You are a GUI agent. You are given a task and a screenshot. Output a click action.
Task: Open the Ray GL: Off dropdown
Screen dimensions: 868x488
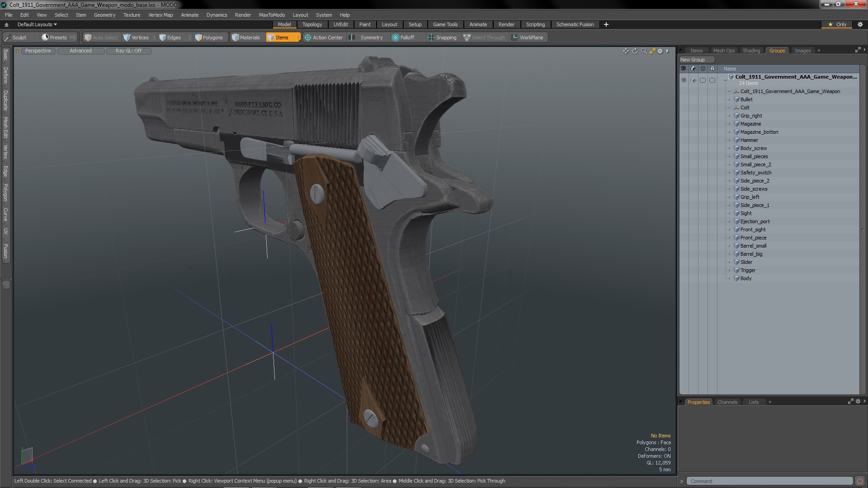(128, 51)
